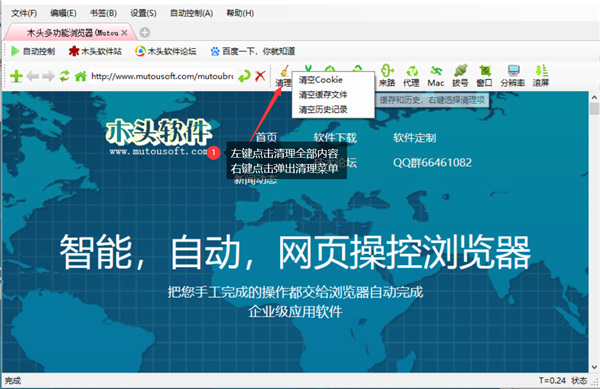Add a new page with green plus icon
The width and height of the screenshot is (600, 389).
(x=16, y=76)
